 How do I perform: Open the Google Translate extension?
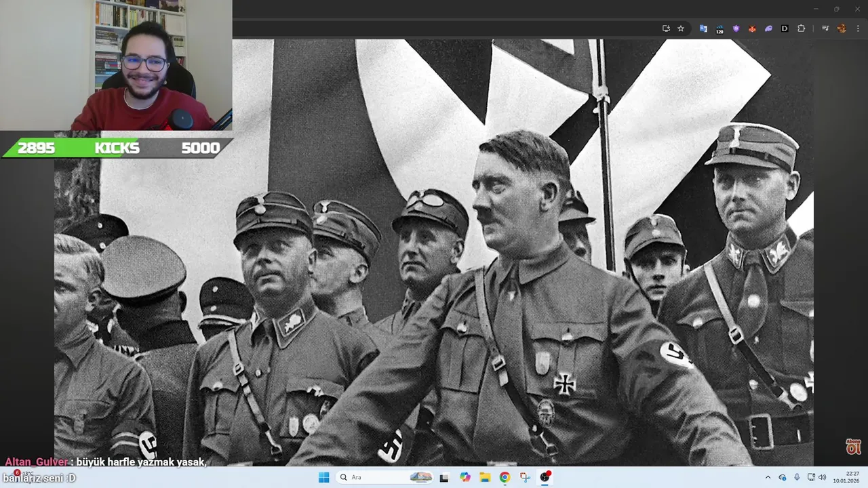pos(703,28)
